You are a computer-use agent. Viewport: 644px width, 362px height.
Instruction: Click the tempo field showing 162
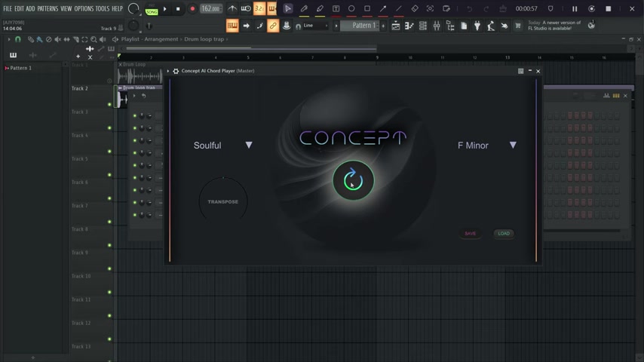(x=210, y=8)
